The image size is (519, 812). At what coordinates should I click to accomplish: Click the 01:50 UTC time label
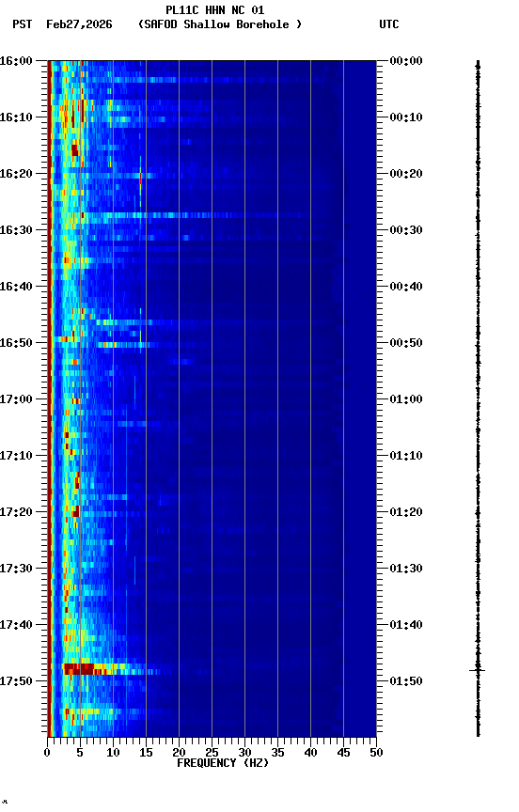pos(406,681)
